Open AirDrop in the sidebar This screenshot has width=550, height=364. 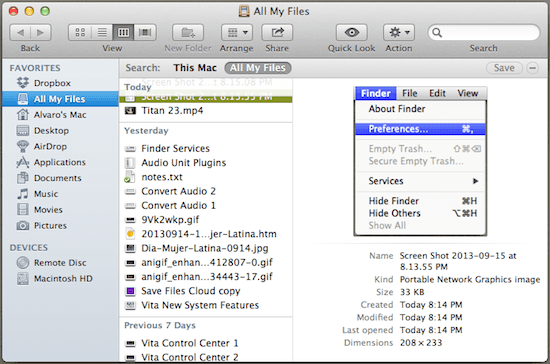pos(50,146)
